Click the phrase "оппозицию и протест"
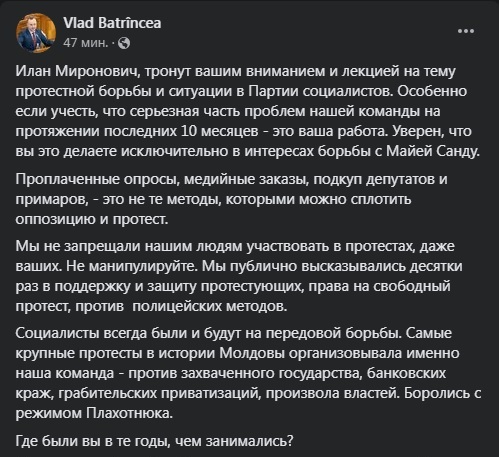The width and height of the screenshot is (499, 457). click(x=92, y=220)
